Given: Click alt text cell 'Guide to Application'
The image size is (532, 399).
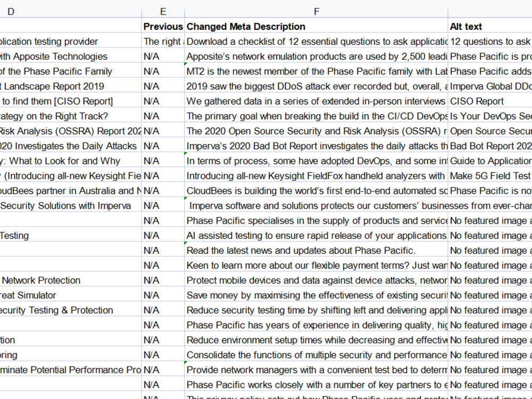Looking at the screenshot, I should tap(490, 161).
